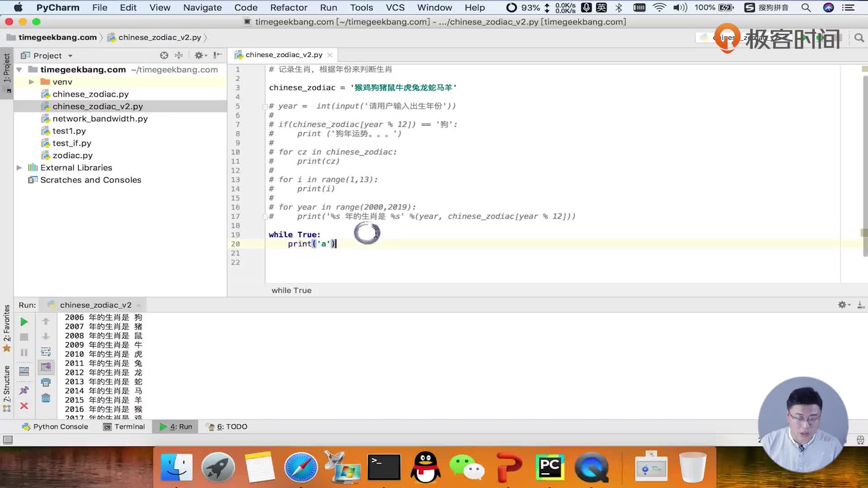Toggle soft-wrap in the Run console

click(x=46, y=352)
